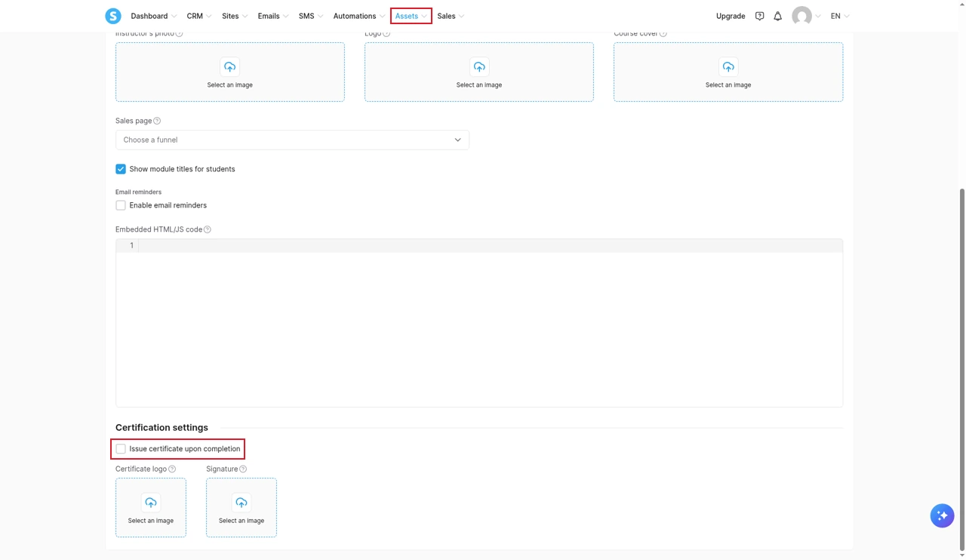The height and width of the screenshot is (560, 966).
Task: Expand the EN language selector
Action: (840, 16)
